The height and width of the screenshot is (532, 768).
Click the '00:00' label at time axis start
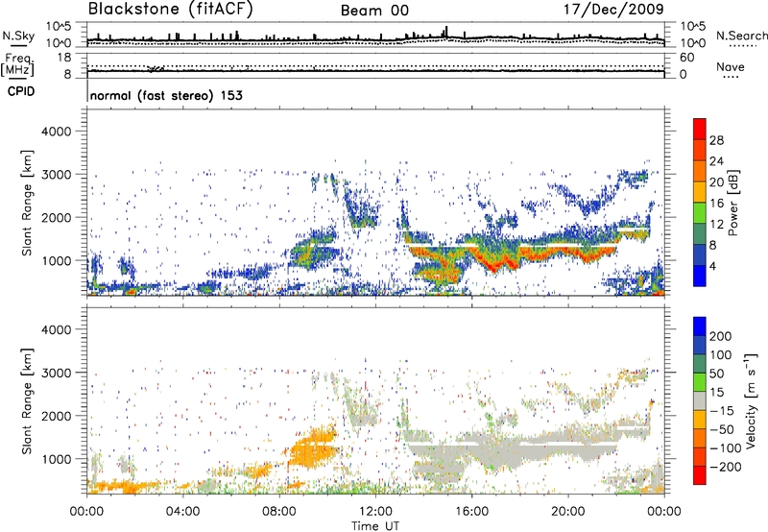(x=86, y=512)
